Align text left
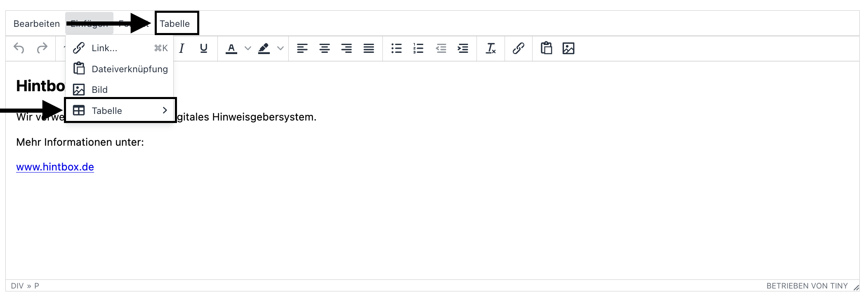The width and height of the screenshot is (868, 298). coord(302,48)
